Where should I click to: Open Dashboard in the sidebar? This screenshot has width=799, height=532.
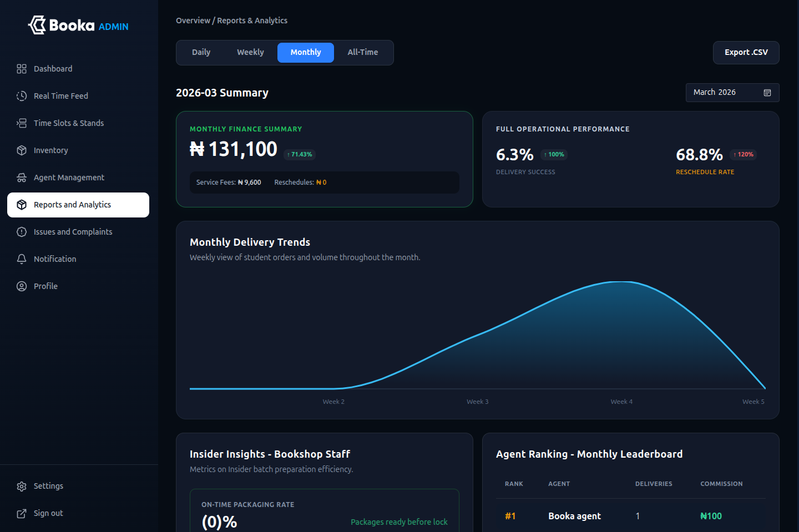tap(78, 69)
